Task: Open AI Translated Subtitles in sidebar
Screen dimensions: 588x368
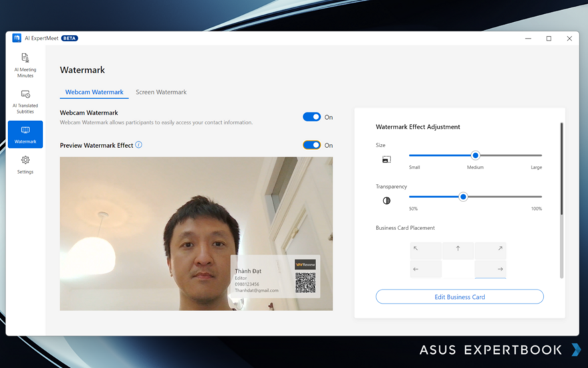Action: [x=25, y=100]
